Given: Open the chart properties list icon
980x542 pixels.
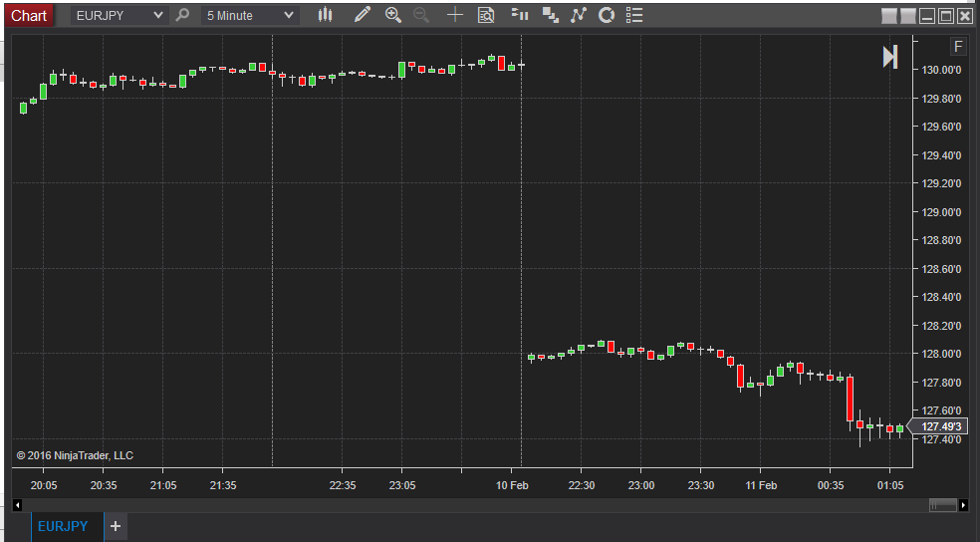Looking at the screenshot, I should tap(634, 15).
